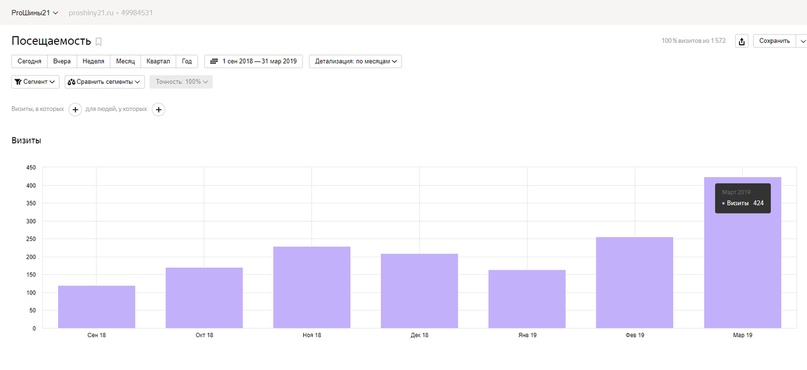This screenshot has width=807, height=370.
Task: Open the Точность: 100% dropdown
Action: (181, 82)
